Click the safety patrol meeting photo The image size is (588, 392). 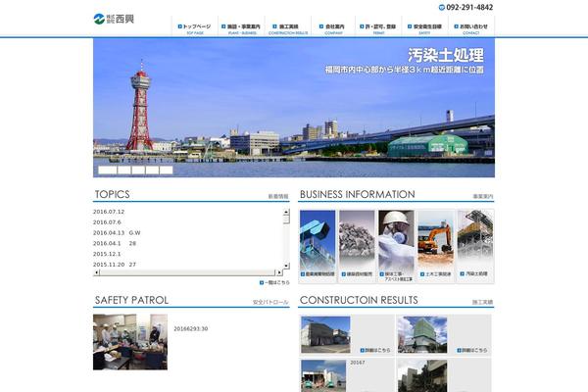tap(130, 342)
